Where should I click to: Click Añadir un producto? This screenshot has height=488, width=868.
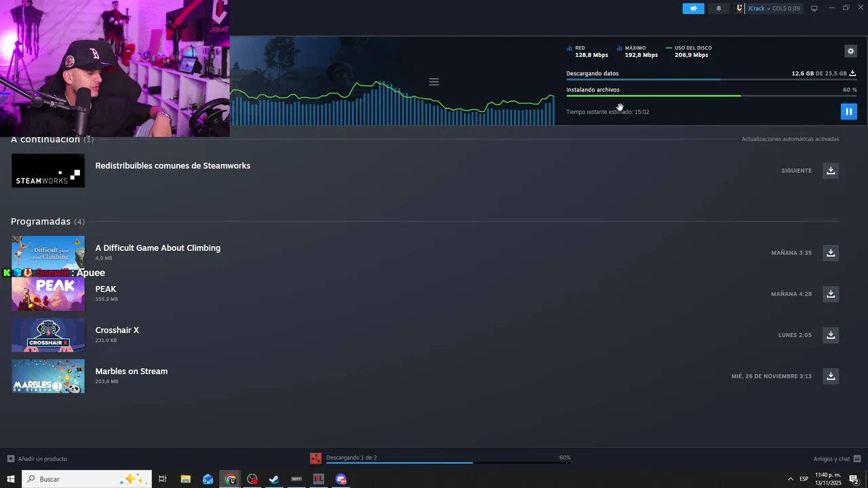point(37,459)
